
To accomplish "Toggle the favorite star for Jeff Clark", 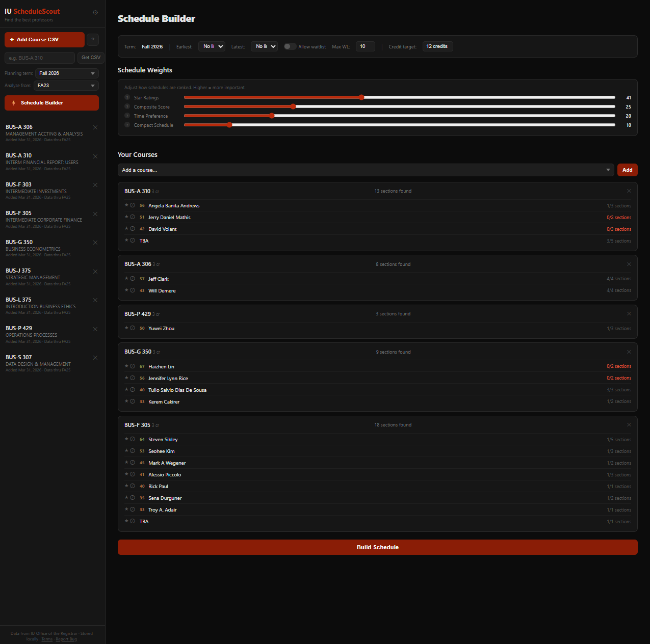I will tap(126, 279).
